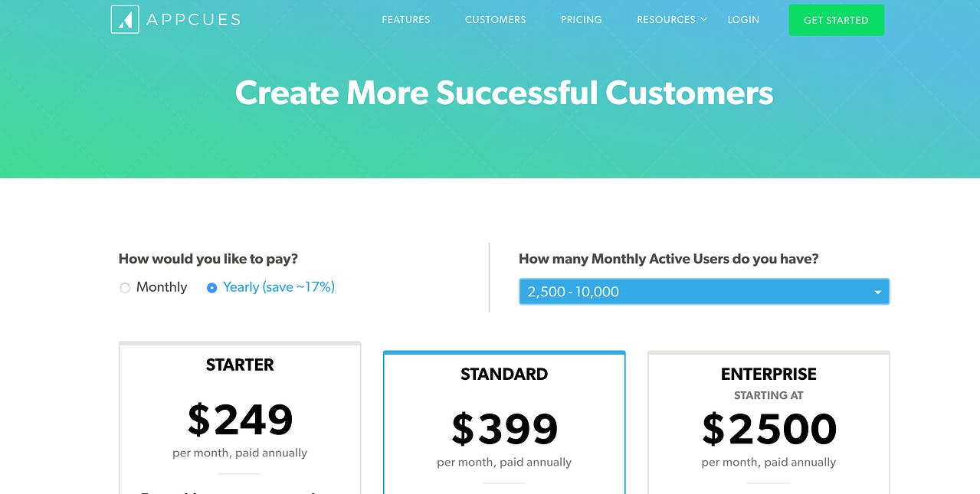
Task: Select the Yearly (save ~17%) payment option
Action: coord(211,287)
